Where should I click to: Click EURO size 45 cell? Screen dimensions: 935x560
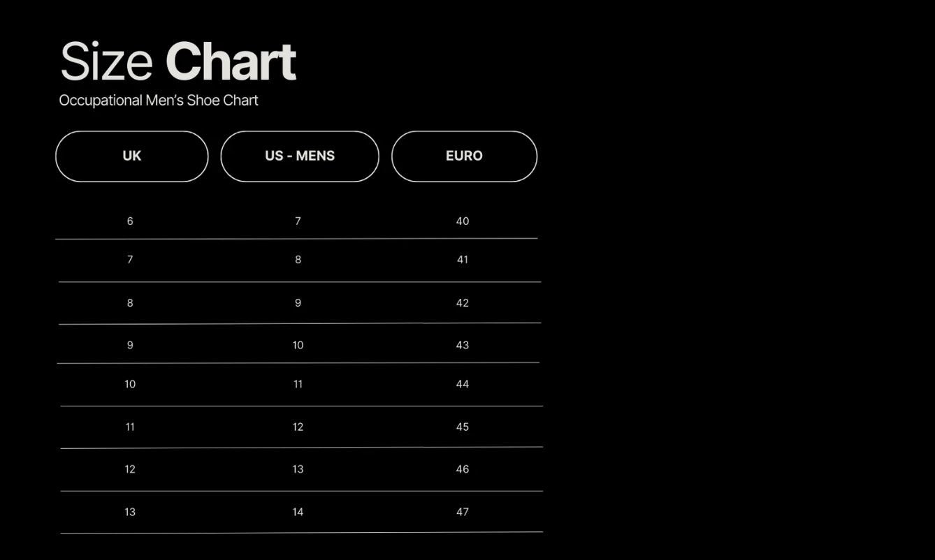(x=463, y=427)
